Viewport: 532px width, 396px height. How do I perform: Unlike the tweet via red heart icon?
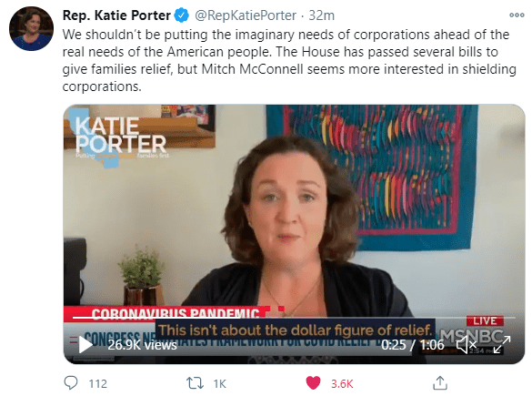click(313, 383)
